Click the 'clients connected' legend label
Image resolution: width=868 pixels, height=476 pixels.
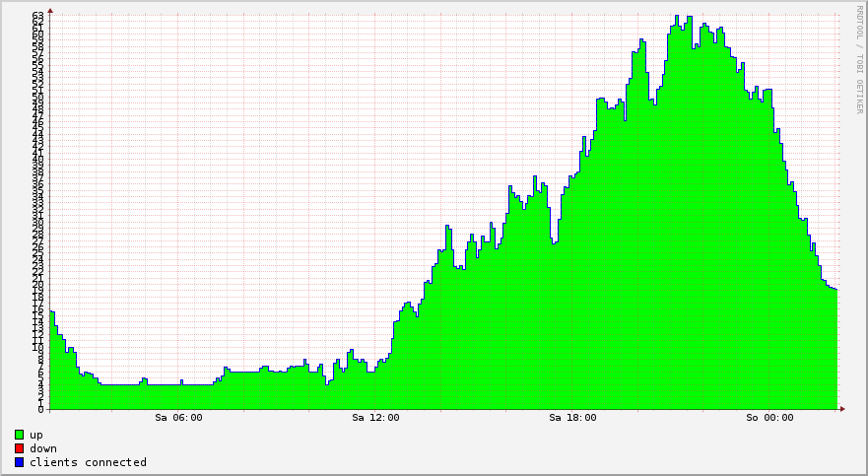pos(88,462)
